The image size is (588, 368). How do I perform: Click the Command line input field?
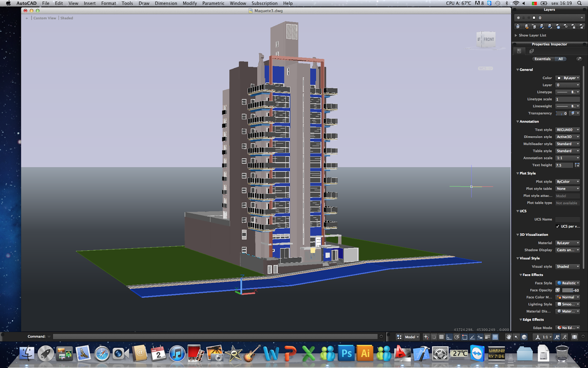click(x=215, y=336)
